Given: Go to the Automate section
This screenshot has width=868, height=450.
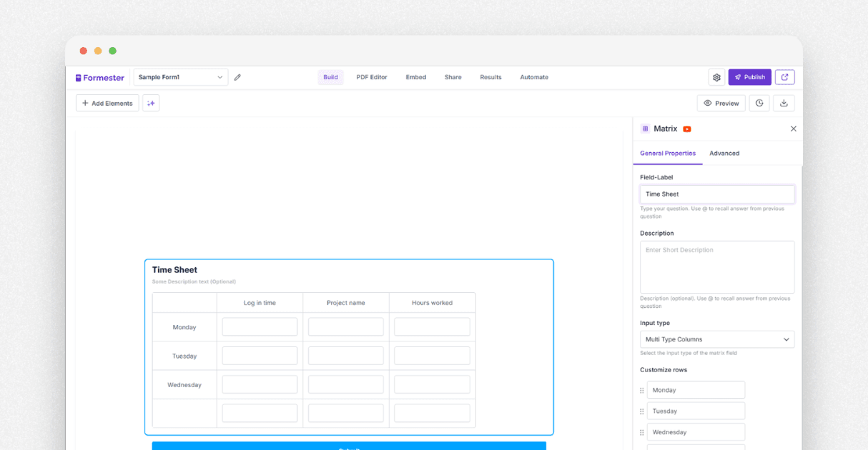Looking at the screenshot, I should pos(533,77).
